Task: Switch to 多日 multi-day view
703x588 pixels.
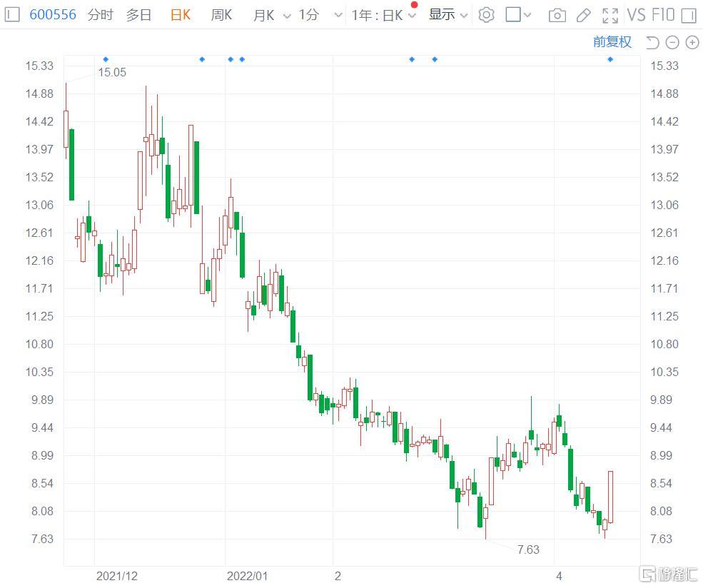Action: pyautogui.click(x=138, y=15)
